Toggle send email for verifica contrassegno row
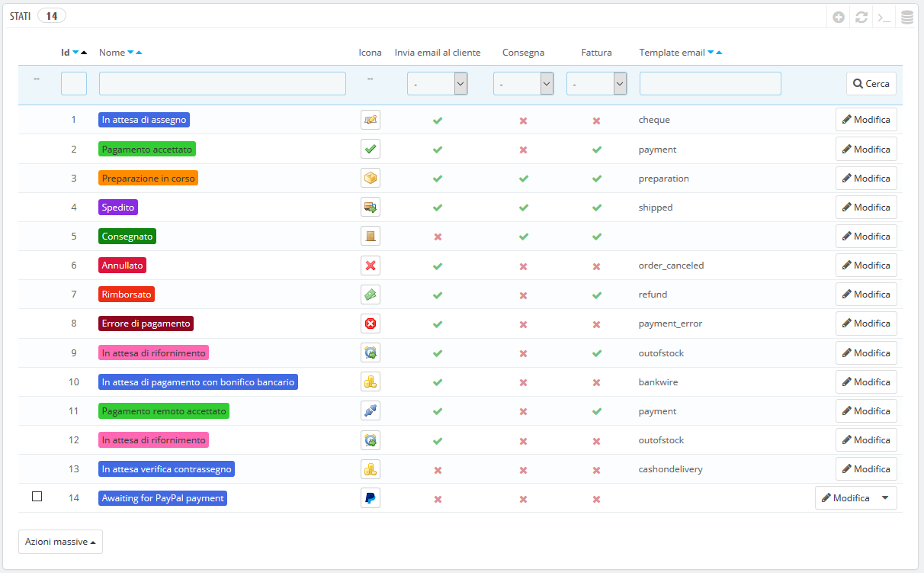This screenshot has height=573, width=924. [x=438, y=470]
